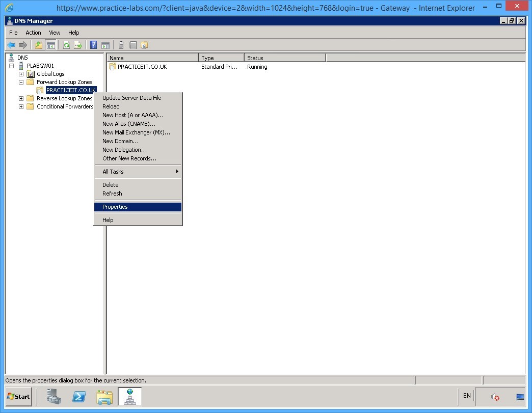
Task: Open the Action menu
Action: click(x=33, y=32)
